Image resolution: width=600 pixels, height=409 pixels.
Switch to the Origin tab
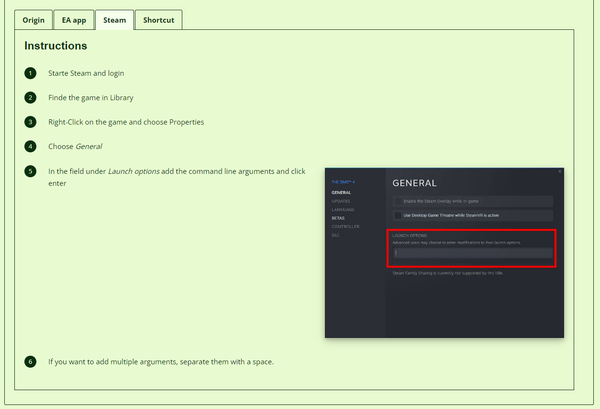(x=33, y=20)
